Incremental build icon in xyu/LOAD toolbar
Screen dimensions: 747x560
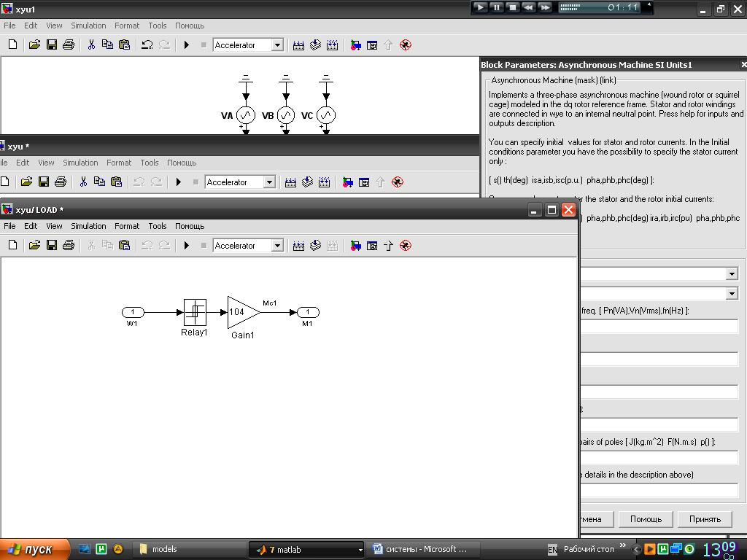[x=298, y=246]
